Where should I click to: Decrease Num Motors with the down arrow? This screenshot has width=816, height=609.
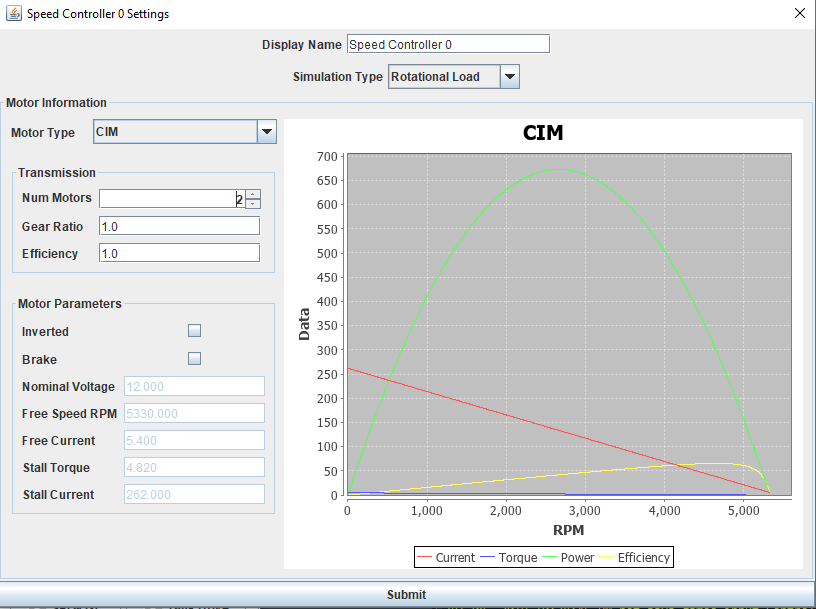coord(253,204)
